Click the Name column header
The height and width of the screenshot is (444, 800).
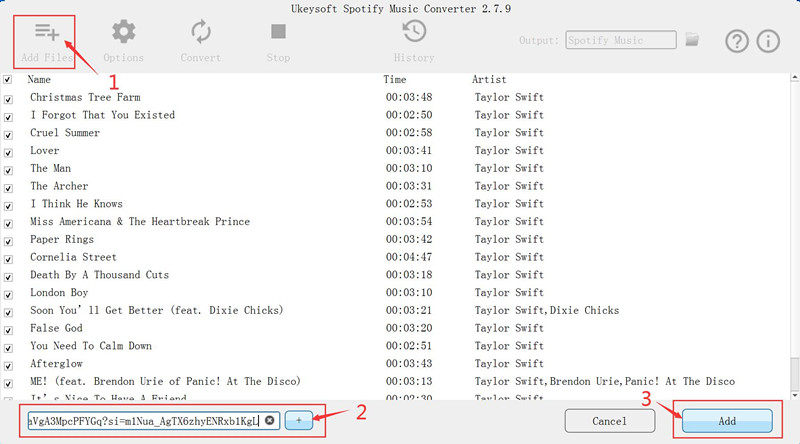click(x=39, y=80)
